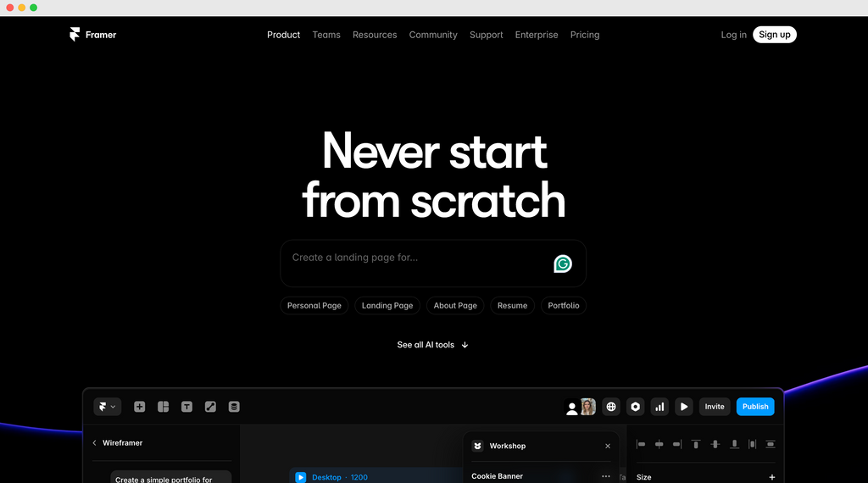Open the Pricing page from navigation
The height and width of the screenshot is (483, 868).
tap(585, 35)
